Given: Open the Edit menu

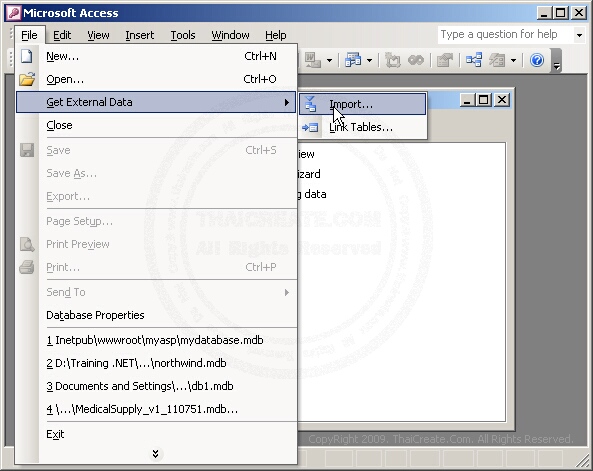Looking at the screenshot, I should pos(62,35).
